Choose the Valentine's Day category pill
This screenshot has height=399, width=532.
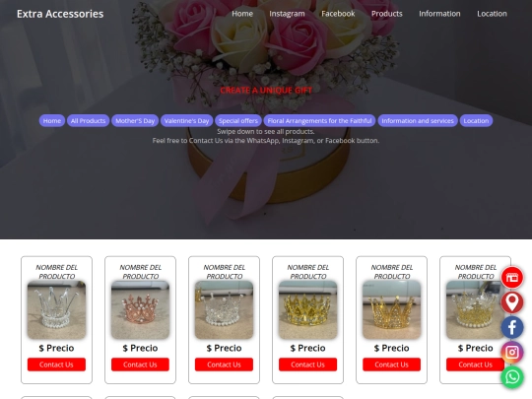point(186,121)
